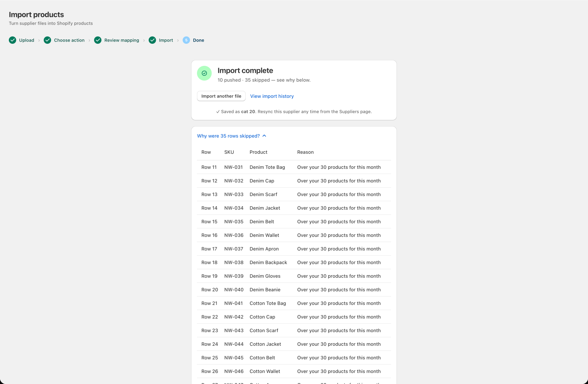
Task: Click the Import another file button
Action: [x=221, y=96]
